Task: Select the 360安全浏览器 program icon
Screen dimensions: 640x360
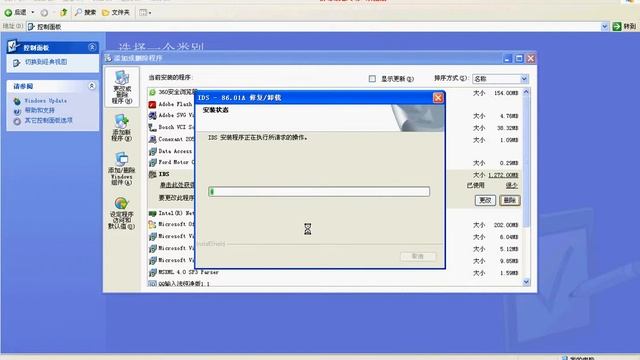Action: [152, 92]
